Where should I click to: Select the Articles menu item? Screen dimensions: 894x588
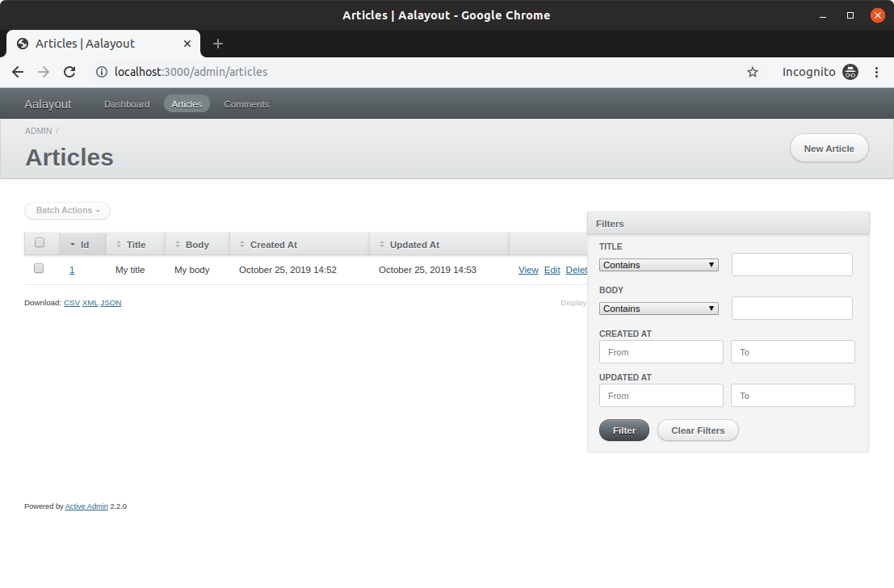coord(187,104)
